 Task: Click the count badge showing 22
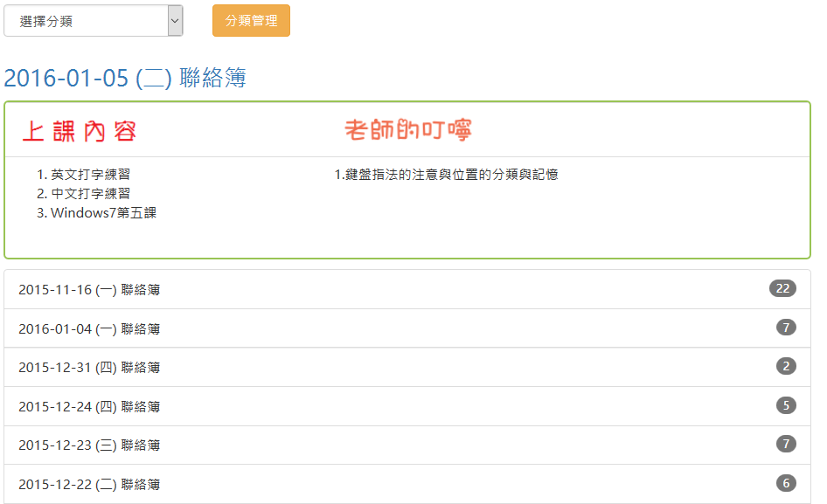(782, 289)
